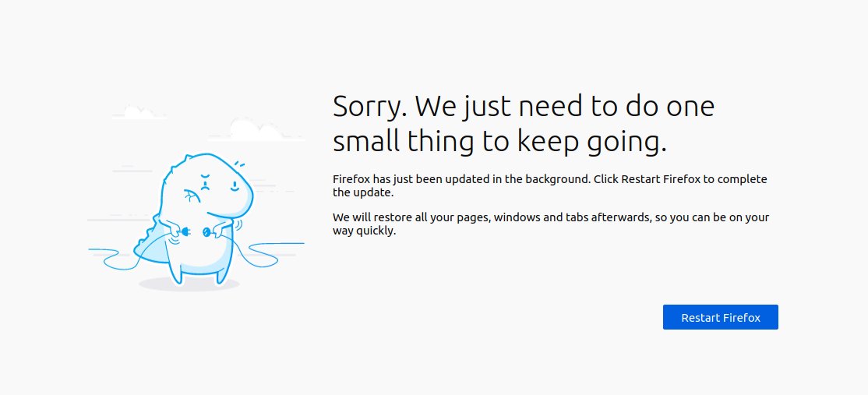The height and width of the screenshot is (395, 868).
Task: Click the dinosaur's closed eye on the right
Action: click(x=235, y=188)
